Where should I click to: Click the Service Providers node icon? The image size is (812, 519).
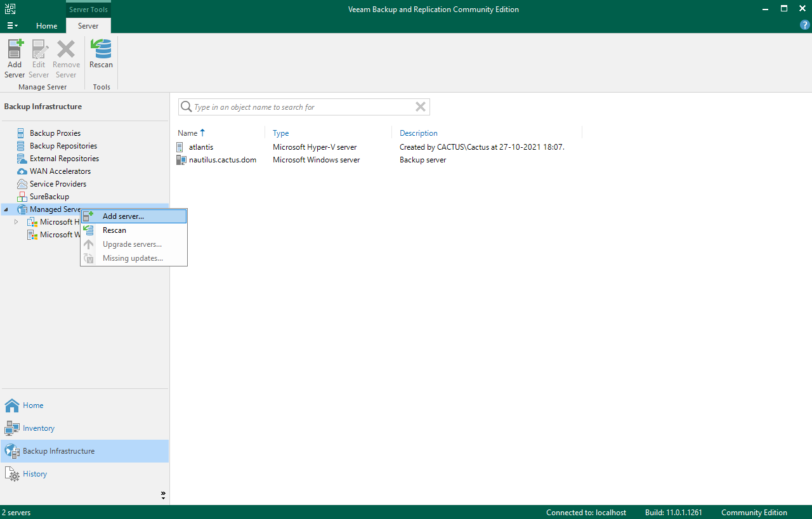[22, 183]
